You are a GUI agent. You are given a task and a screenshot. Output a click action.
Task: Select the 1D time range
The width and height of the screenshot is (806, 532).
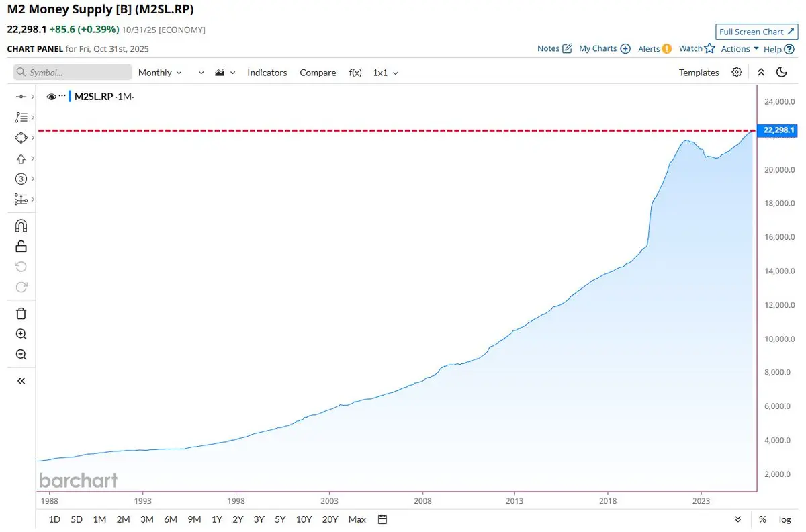[x=54, y=519]
